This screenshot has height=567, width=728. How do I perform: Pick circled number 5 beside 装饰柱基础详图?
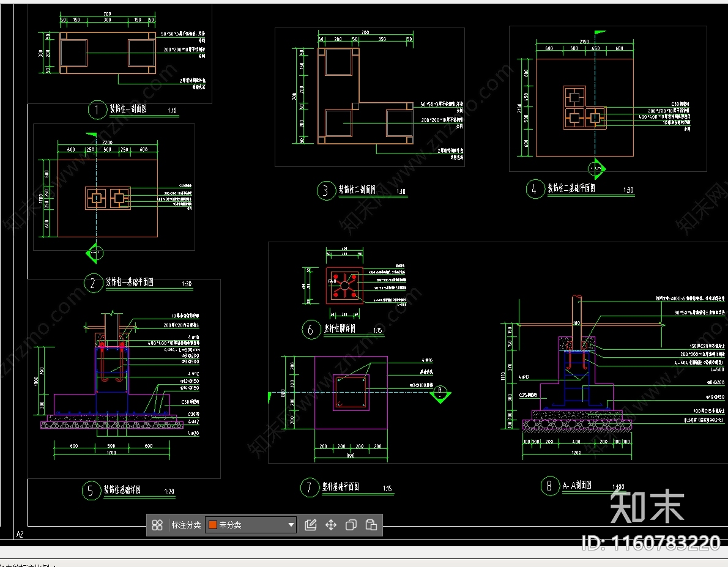pyautogui.click(x=91, y=491)
